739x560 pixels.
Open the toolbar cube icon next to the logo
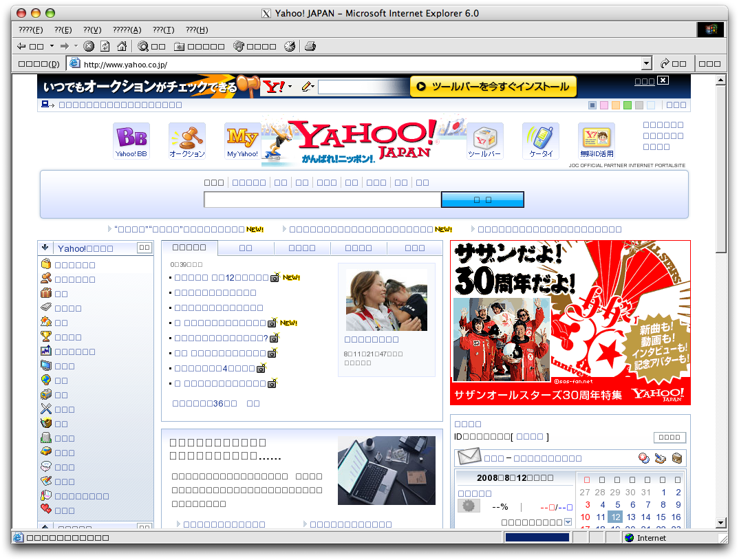coord(485,140)
